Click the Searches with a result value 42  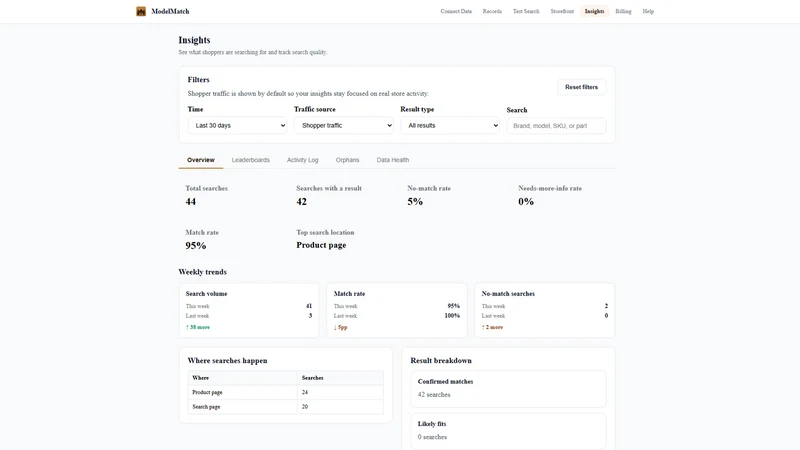(x=302, y=202)
